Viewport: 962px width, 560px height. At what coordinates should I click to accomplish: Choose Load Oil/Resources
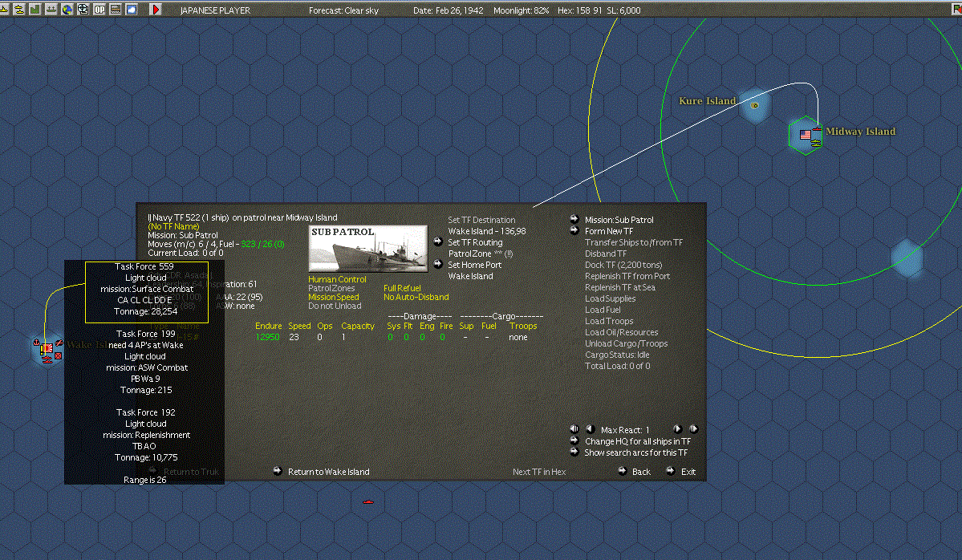click(622, 332)
